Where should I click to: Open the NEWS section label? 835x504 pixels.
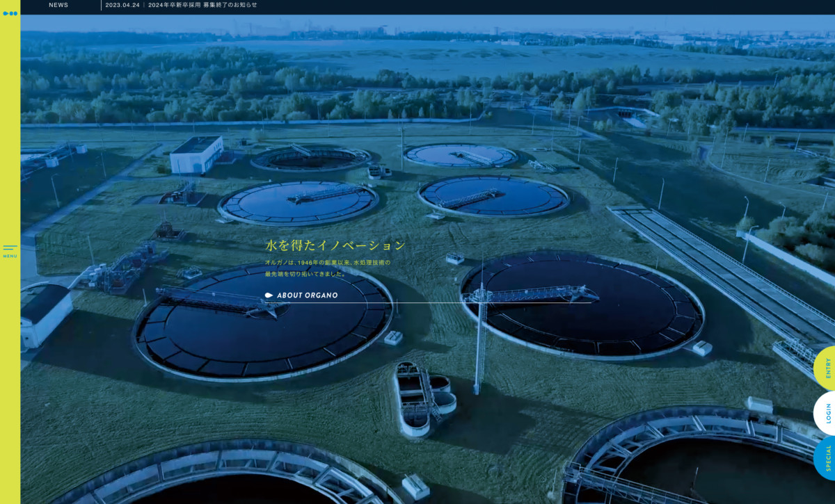58,5
